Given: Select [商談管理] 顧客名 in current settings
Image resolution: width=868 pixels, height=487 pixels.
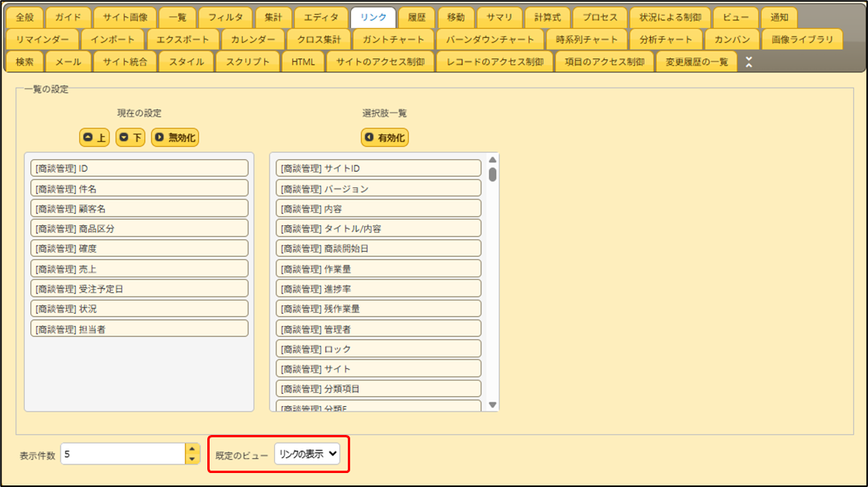Looking at the screenshot, I should click(x=140, y=208).
